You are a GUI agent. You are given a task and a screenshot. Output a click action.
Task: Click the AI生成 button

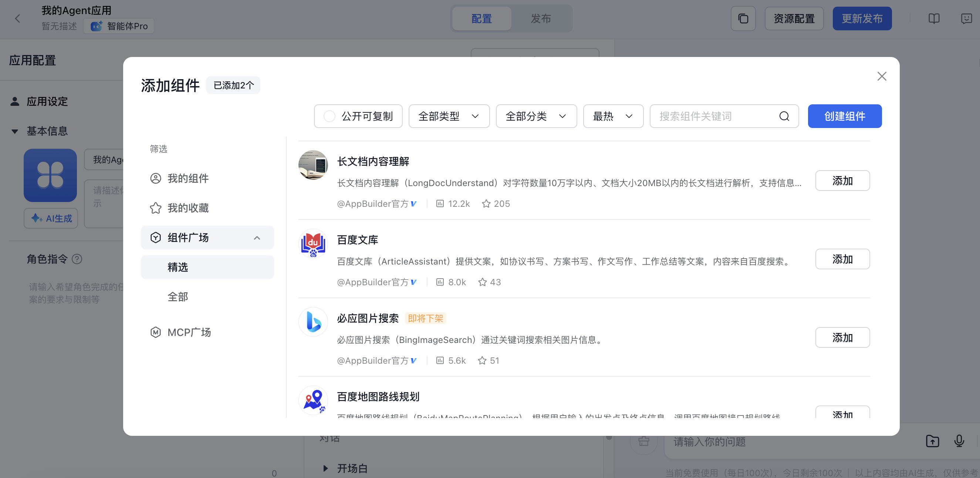51,218
